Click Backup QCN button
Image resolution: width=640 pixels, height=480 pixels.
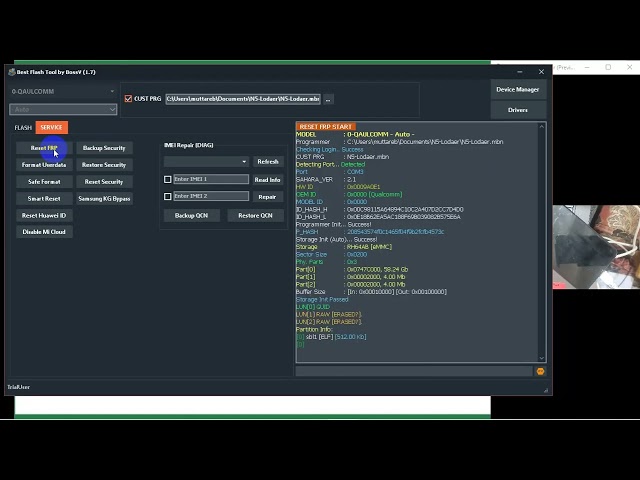pos(191,216)
